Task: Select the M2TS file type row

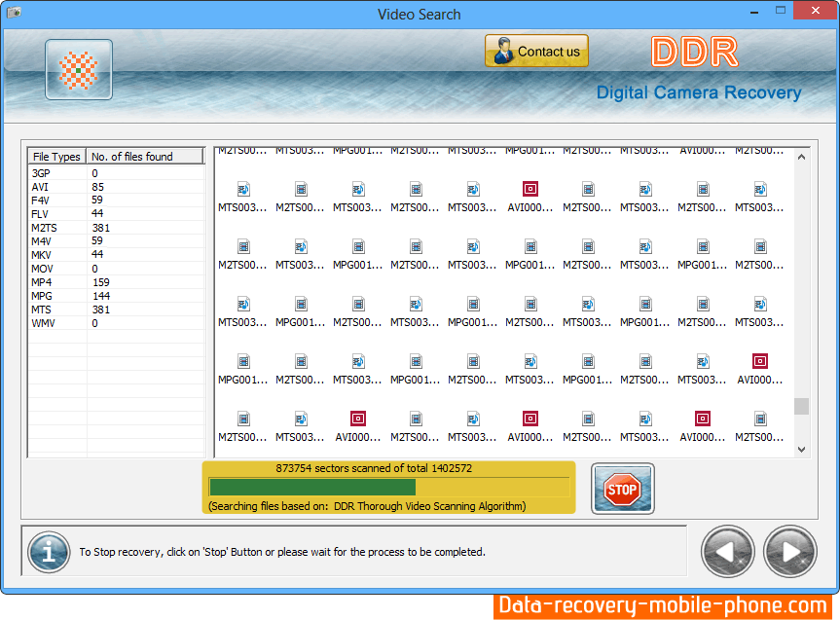Action: (117, 228)
